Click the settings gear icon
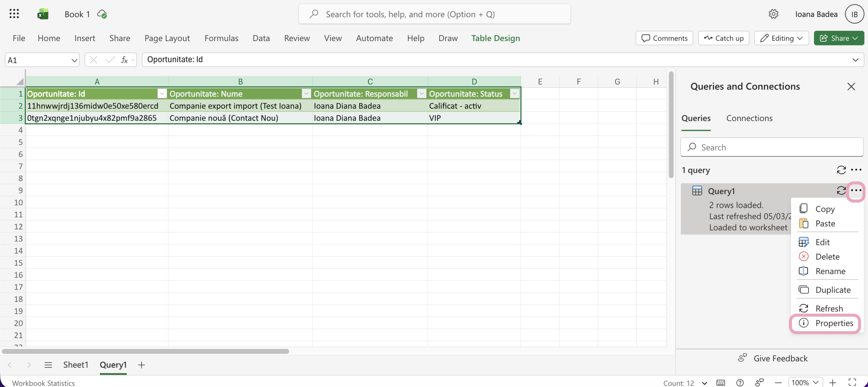868x387 pixels. [x=773, y=14]
